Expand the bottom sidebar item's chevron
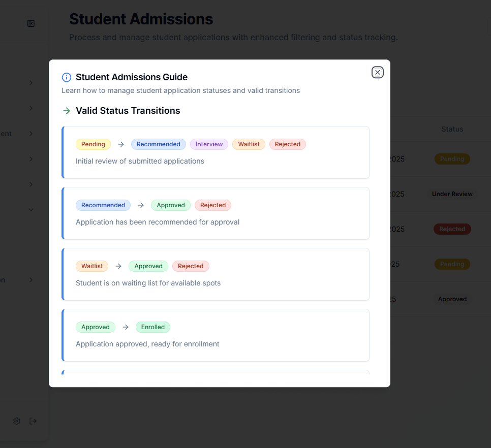491x448 pixels. pyautogui.click(x=30, y=280)
